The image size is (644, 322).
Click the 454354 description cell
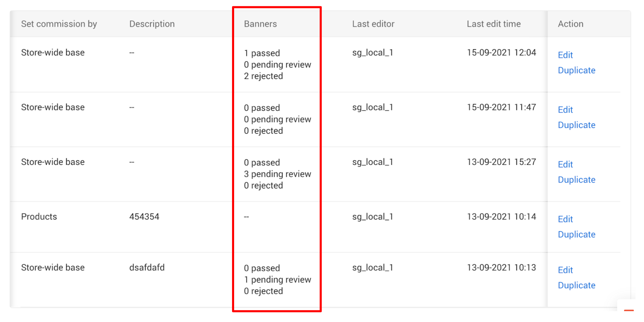[144, 217]
